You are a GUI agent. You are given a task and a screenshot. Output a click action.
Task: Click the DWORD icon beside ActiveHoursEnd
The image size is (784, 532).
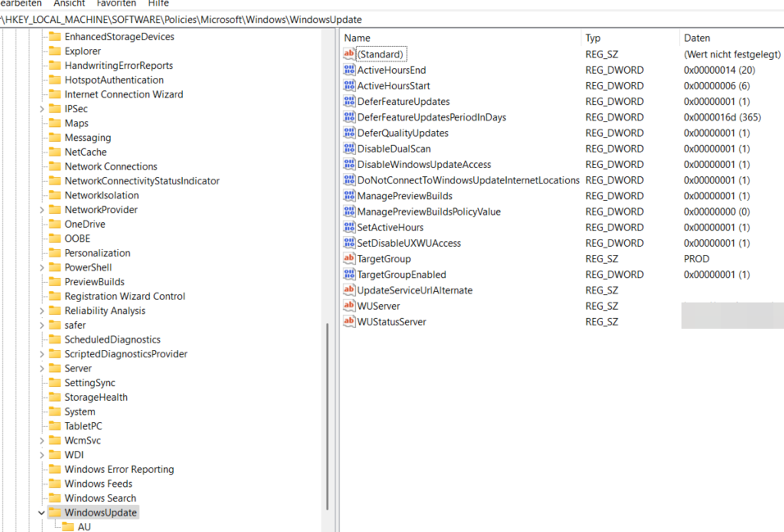tap(349, 70)
